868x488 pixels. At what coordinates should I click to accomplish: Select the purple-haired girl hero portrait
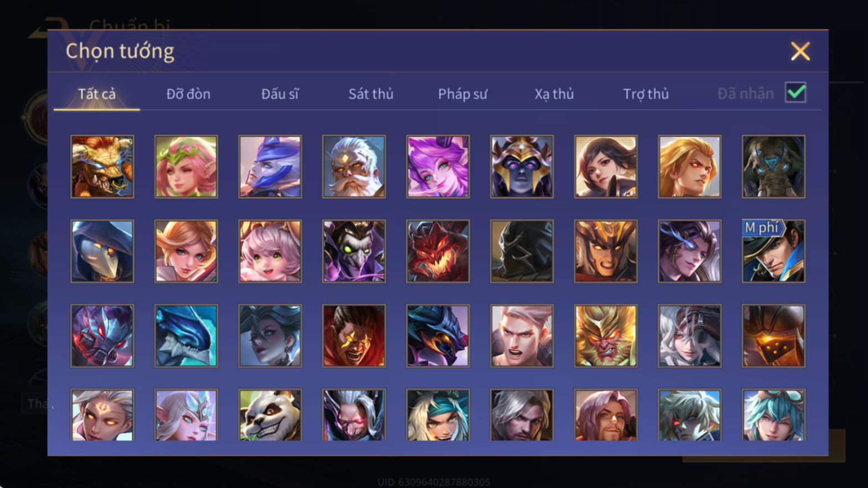[438, 167]
